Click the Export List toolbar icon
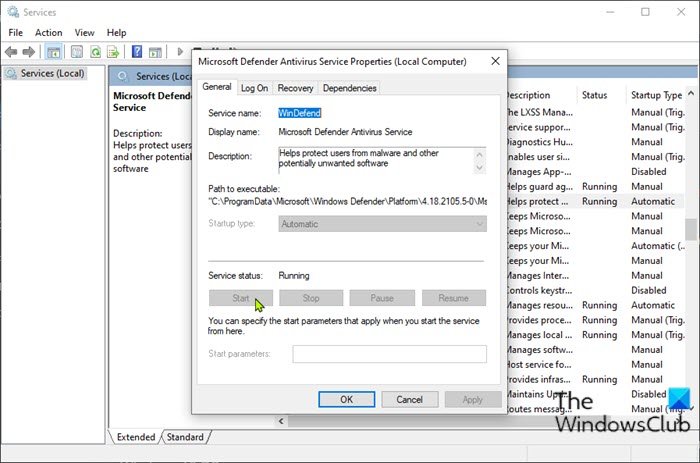Image resolution: width=700 pixels, height=463 pixels. [113, 52]
